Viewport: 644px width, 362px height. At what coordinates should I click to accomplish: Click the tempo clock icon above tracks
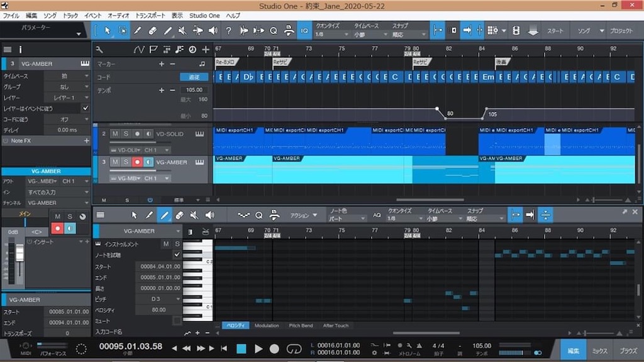pos(192,50)
